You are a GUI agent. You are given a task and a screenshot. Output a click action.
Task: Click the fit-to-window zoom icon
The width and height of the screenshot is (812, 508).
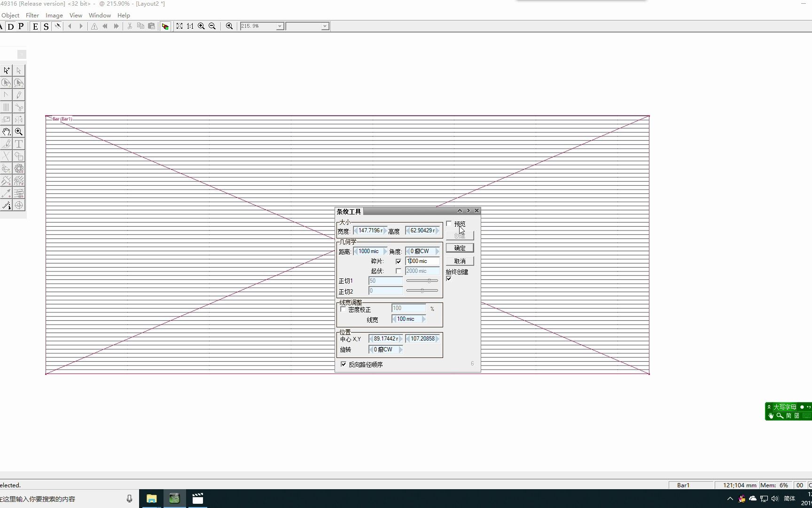[x=180, y=26]
